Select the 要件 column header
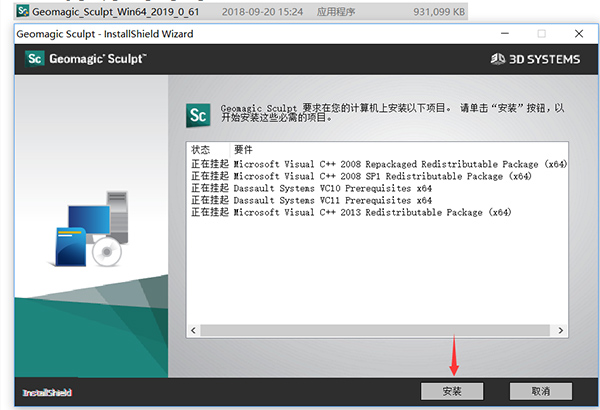Viewport: 600px width, 410px height. click(x=243, y=149)
